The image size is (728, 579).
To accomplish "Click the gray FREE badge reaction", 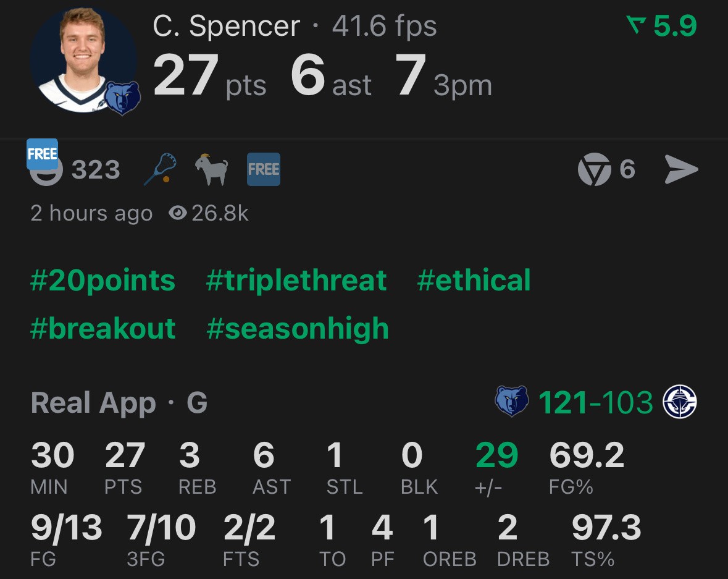I will [x=264, y=169].
